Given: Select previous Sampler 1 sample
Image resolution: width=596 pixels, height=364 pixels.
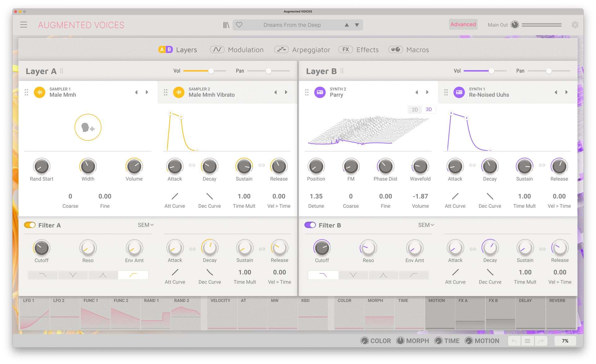Looking at the screenshot, I should coord(136,92).
